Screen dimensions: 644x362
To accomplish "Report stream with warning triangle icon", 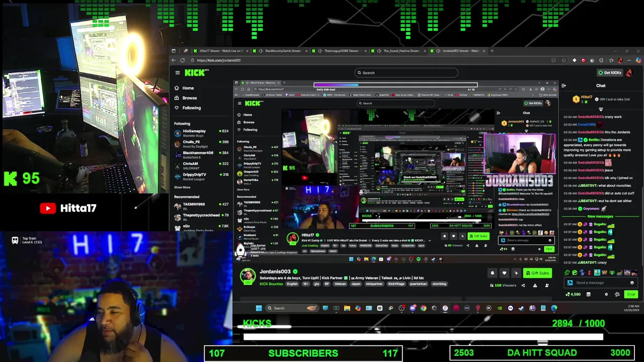I will (x=535, y=286).
